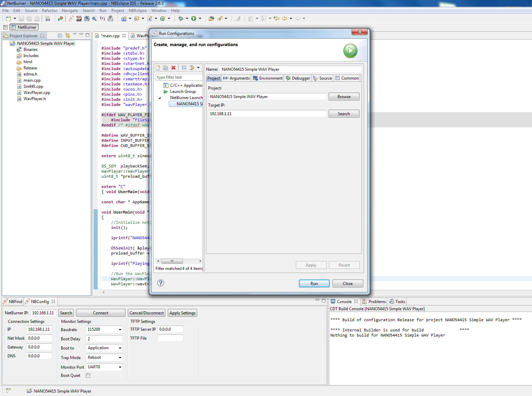Click the Debug bug toolbar icon

pos(181,18)
